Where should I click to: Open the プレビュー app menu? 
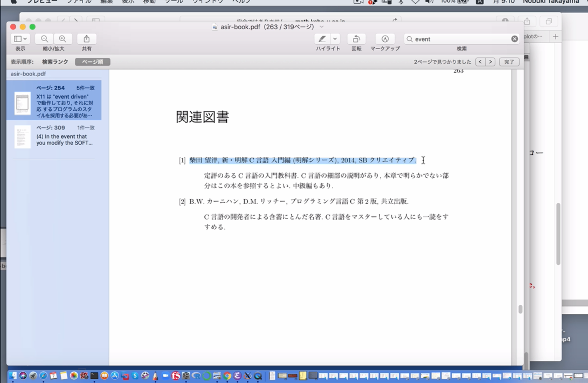pos(42,2)
